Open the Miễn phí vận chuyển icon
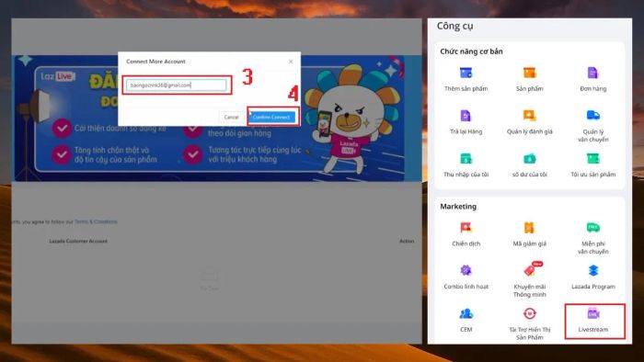Viewport: 644px width, 362px height. pyautogui.click(x=592, y=228)
